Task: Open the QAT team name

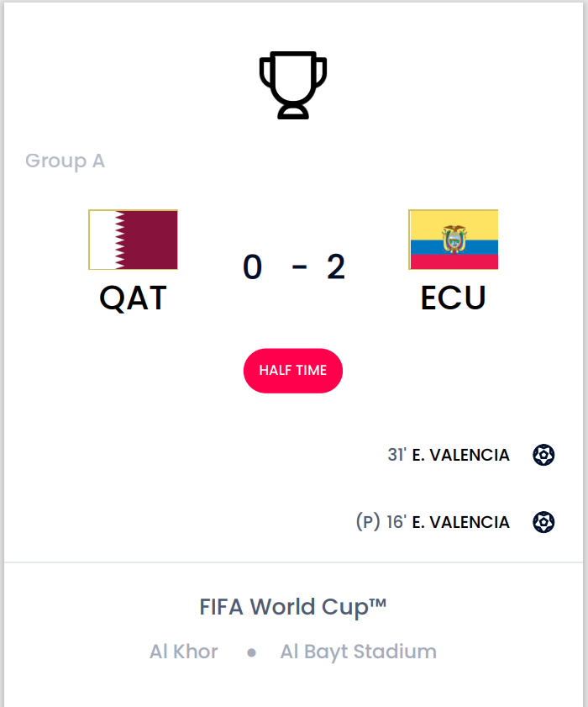Action: click(x=133, y=298)
